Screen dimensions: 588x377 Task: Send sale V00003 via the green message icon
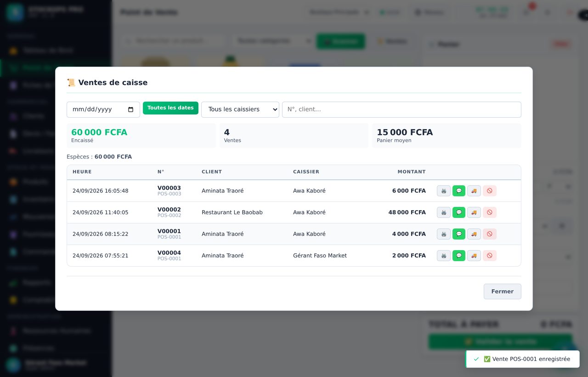point(459,191)
